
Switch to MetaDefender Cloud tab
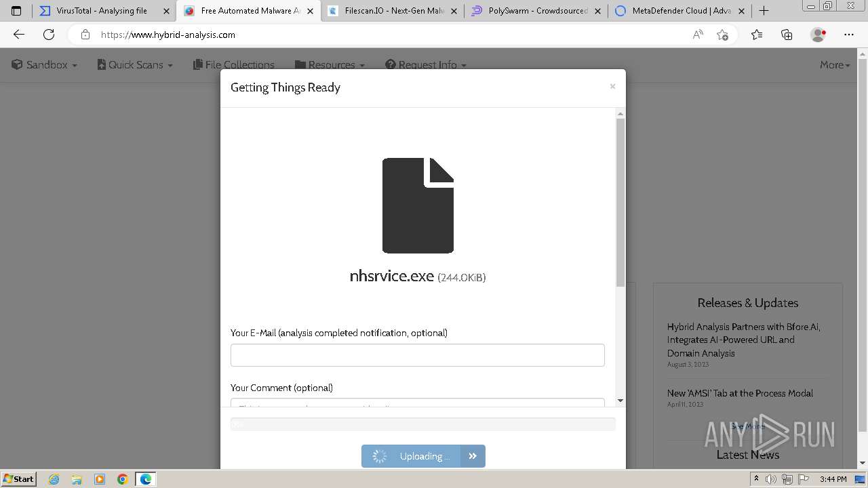click(x=679, y=11)
